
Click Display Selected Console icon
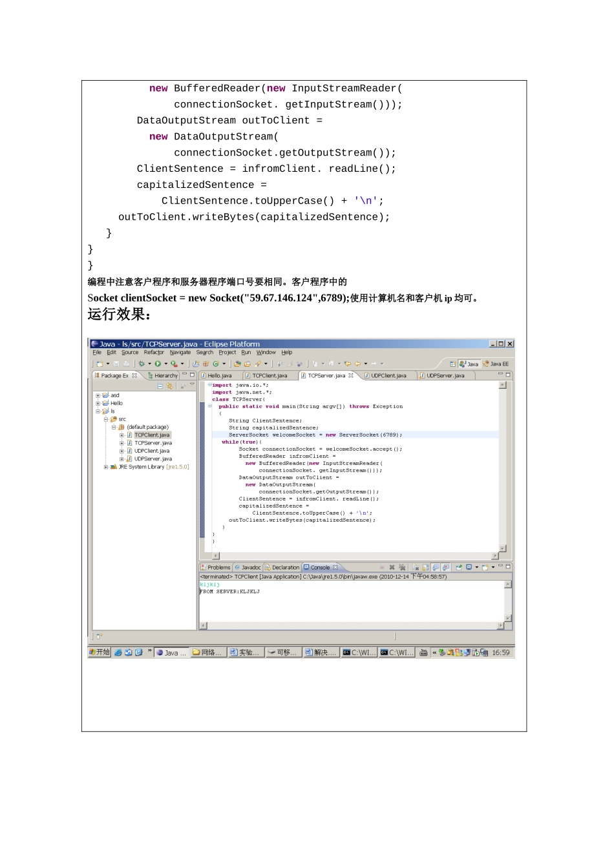[x=469, y=567]
